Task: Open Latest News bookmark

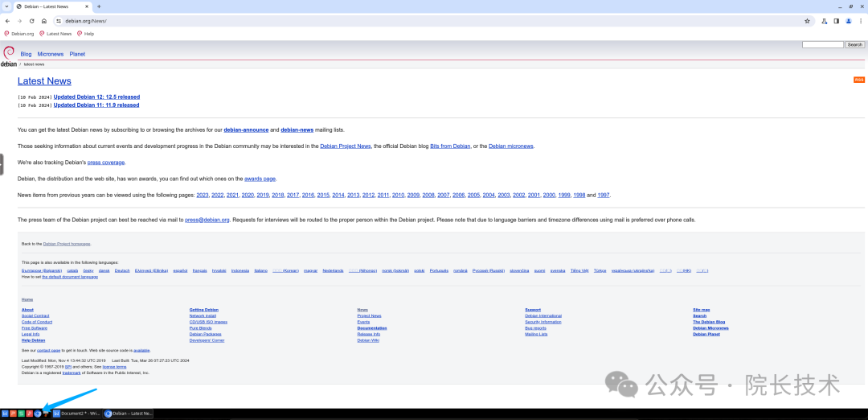Action: pos(55,34)
